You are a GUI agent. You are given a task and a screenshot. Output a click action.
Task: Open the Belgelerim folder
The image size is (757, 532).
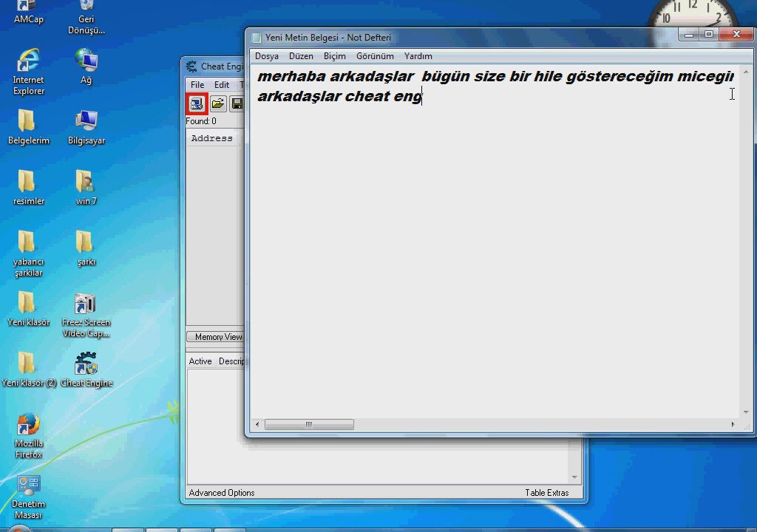click(x=29, y=126)
